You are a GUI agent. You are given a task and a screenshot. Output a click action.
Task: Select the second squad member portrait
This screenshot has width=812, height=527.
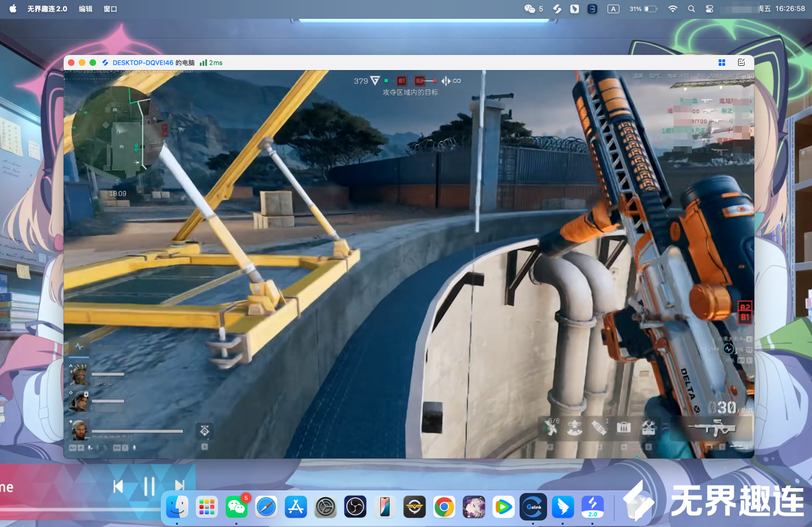coord(79,401)
